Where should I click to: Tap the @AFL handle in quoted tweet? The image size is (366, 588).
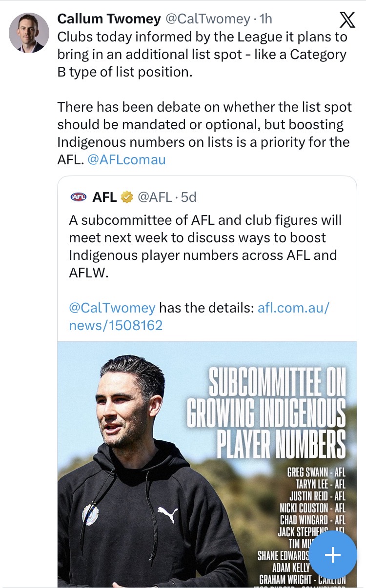pos(155,197)
